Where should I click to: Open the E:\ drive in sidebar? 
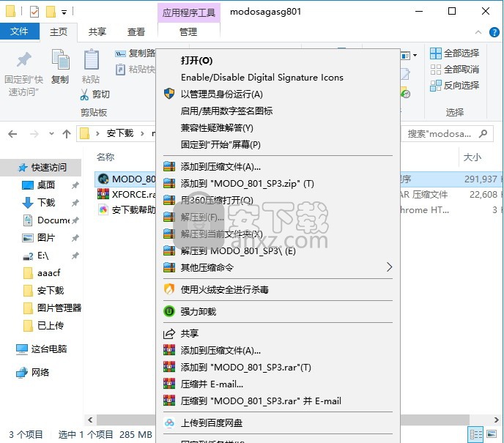42,256
